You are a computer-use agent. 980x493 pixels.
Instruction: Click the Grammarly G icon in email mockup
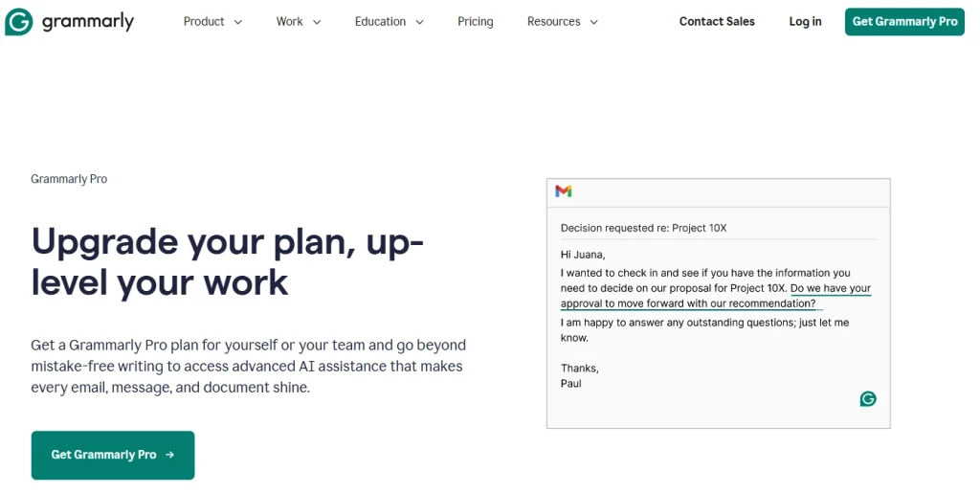pyautogui.click(x=868, y=398)
